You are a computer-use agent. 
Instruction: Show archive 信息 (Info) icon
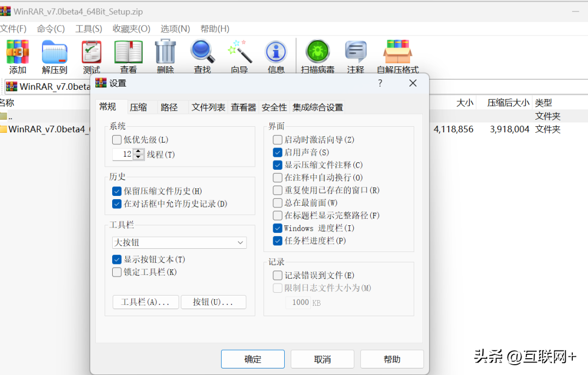point(276,52)
